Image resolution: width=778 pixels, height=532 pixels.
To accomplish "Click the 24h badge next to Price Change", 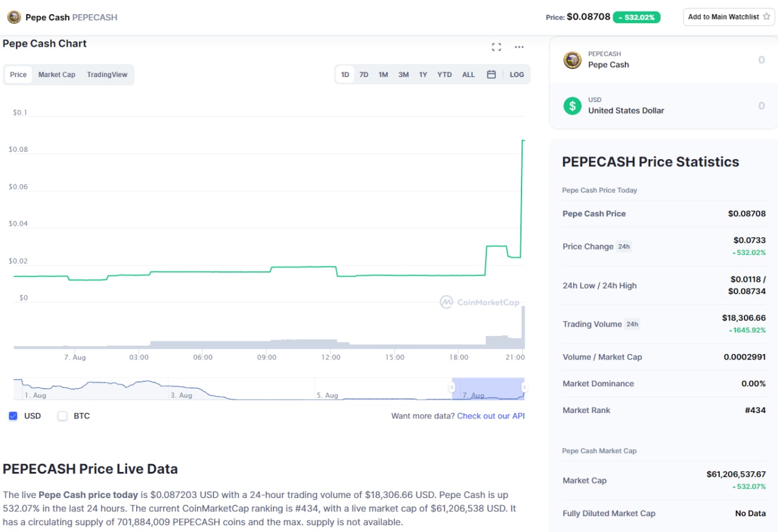I will (624, 247).
